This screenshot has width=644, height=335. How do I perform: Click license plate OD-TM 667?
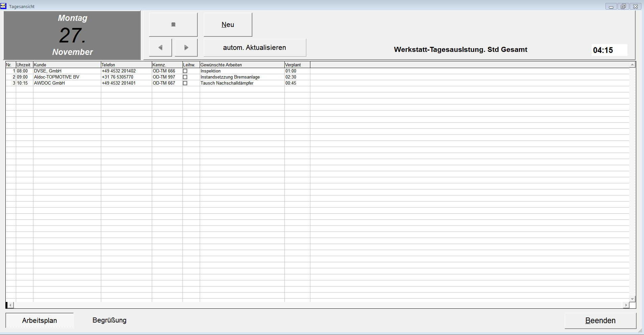167,83
